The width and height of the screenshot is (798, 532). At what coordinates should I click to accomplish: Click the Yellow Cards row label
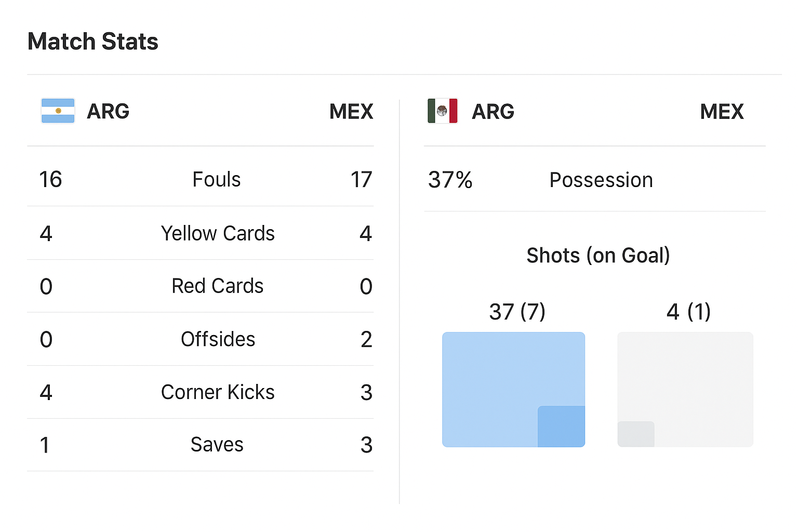click(218, 234)
